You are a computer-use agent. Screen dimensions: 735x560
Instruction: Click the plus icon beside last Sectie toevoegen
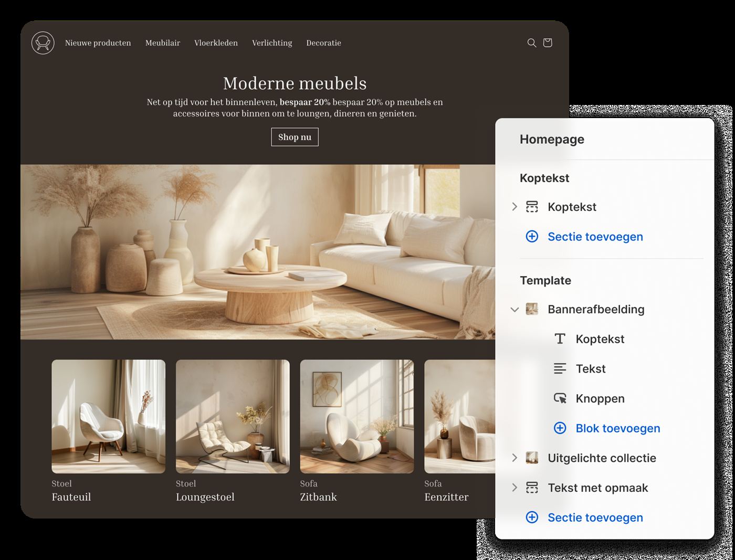[x=532, y=517]
